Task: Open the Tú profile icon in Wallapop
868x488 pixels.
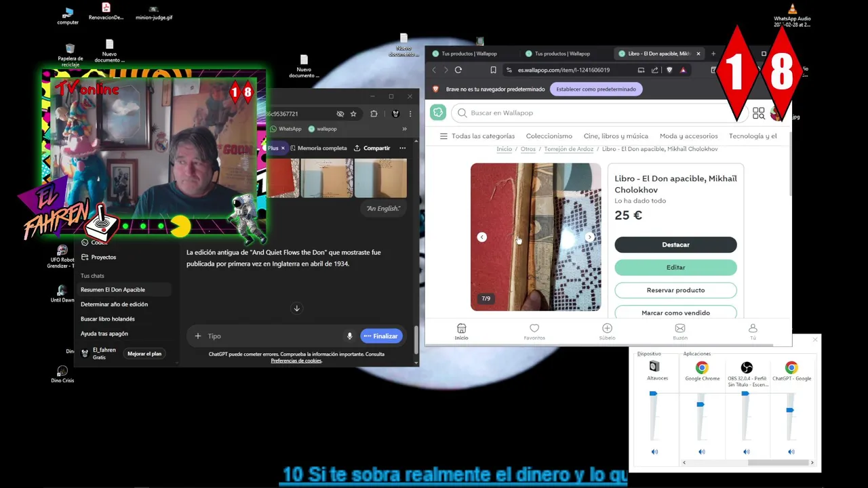Action: point(753,328)
